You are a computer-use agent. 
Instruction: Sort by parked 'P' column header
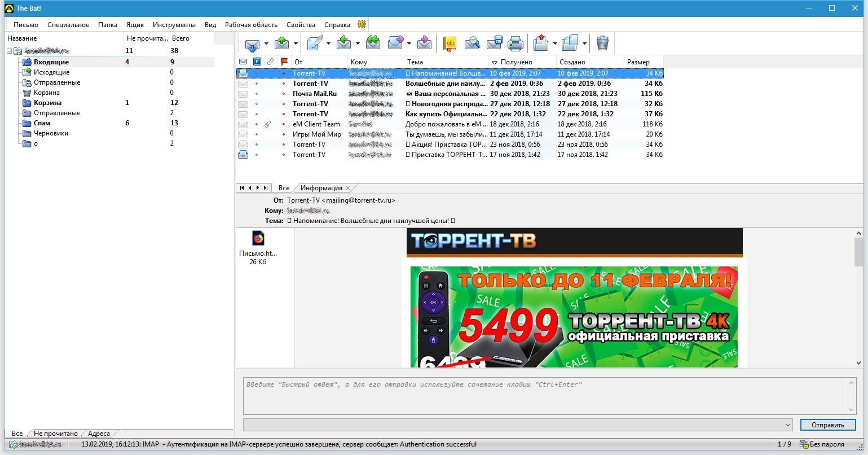pyautogui.click(x=257, y=62)
